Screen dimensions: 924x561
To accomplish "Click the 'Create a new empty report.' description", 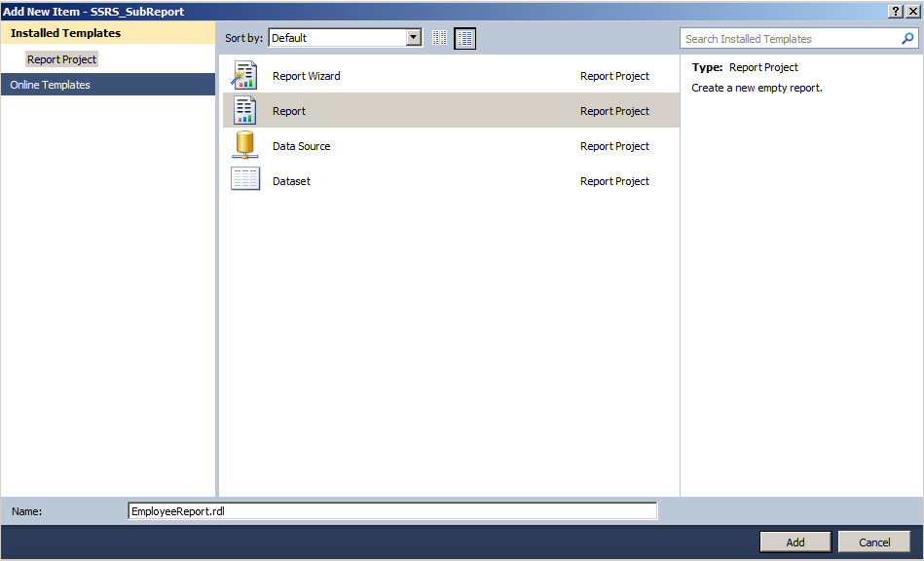I will click(757, 88).
